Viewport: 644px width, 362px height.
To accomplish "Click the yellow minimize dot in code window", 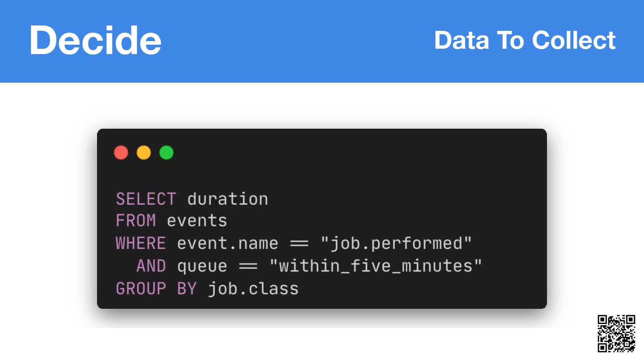I will point(144,153).
